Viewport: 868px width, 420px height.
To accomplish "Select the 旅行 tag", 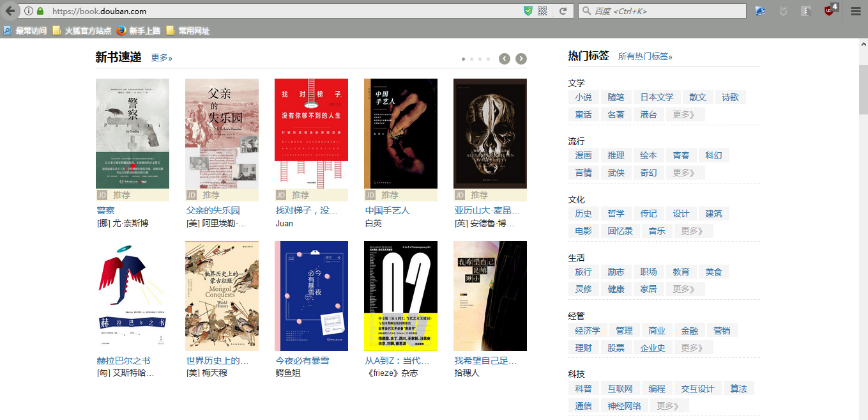I will (x=583, y=272).
